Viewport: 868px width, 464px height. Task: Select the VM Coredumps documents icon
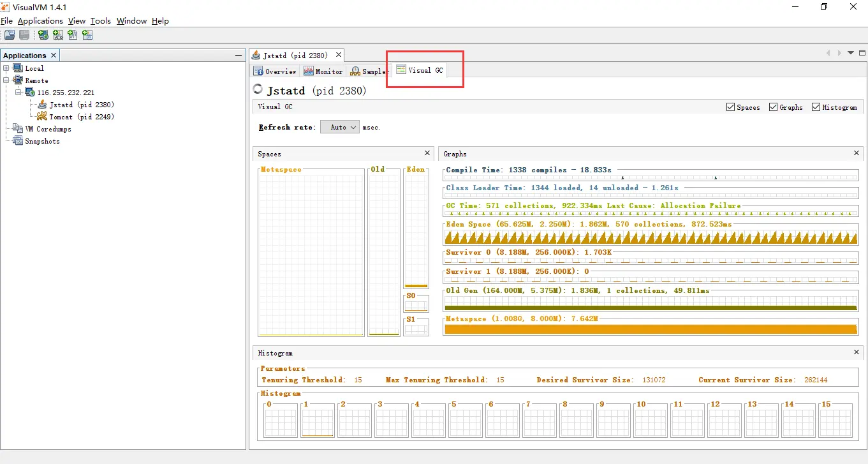[x=18, y=129]
